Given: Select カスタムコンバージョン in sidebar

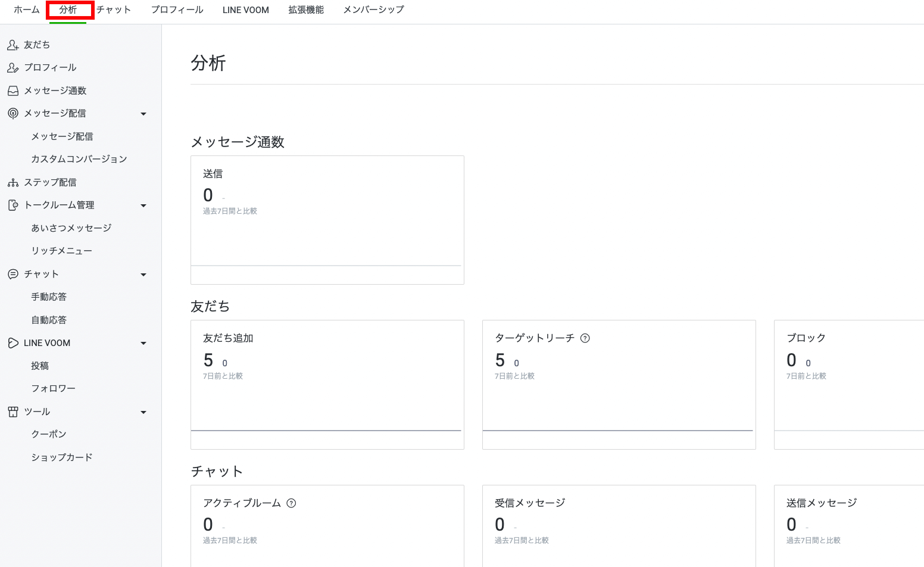Looking at the screenshot, I should tap(79, 159).
